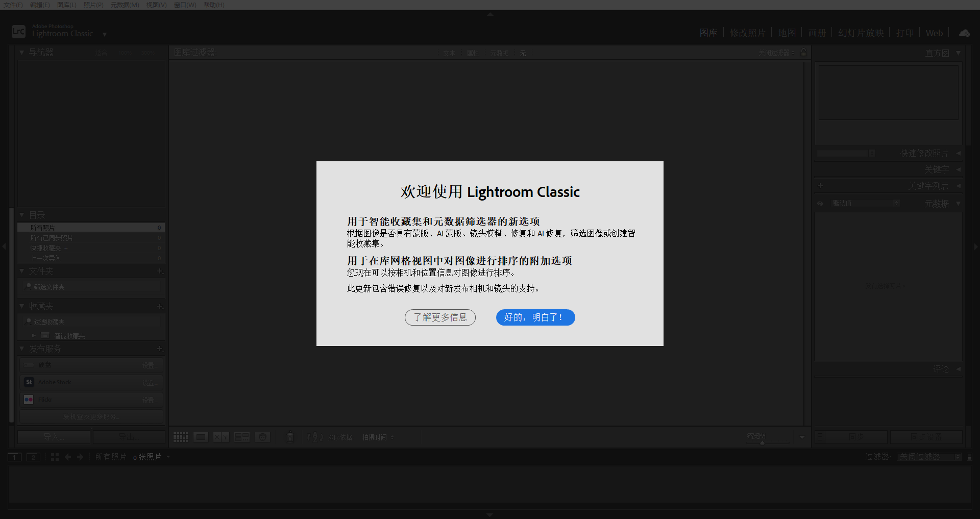Click the plus icon on 发布服务 panel
The image size is (980, 519).
coord(160,349)
